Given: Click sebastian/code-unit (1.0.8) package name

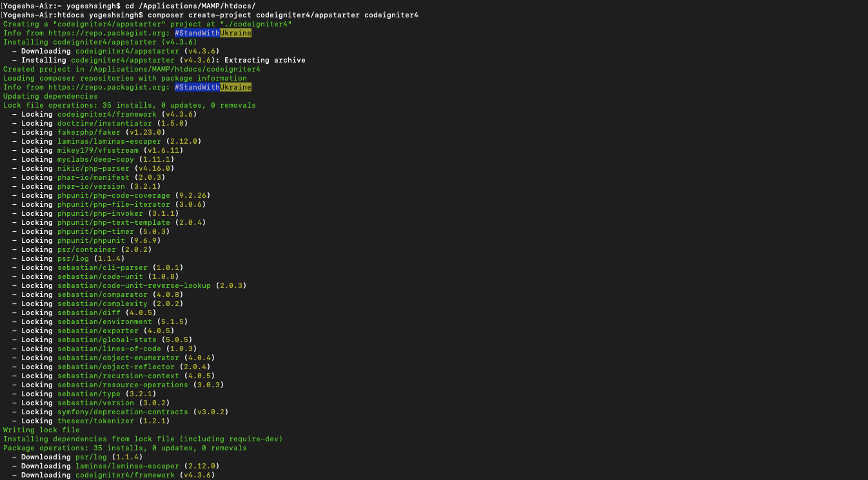Looking at the screenshot, I should click(101, 276).
